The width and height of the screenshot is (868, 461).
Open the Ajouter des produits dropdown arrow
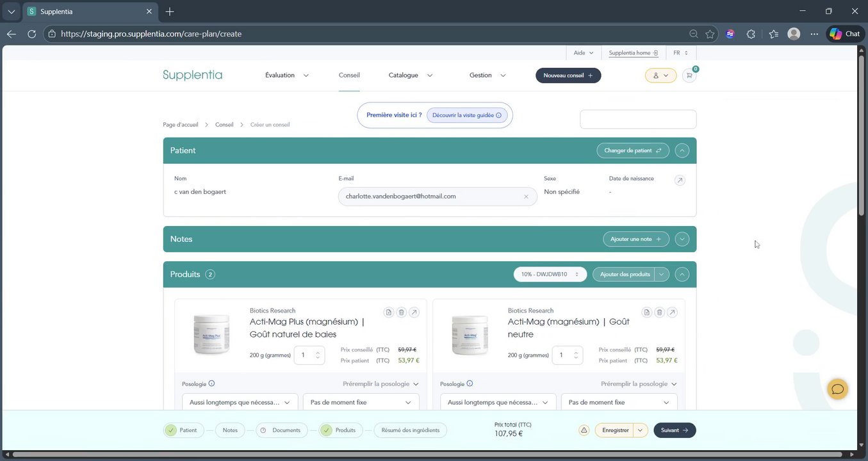(x=662, y=274)
